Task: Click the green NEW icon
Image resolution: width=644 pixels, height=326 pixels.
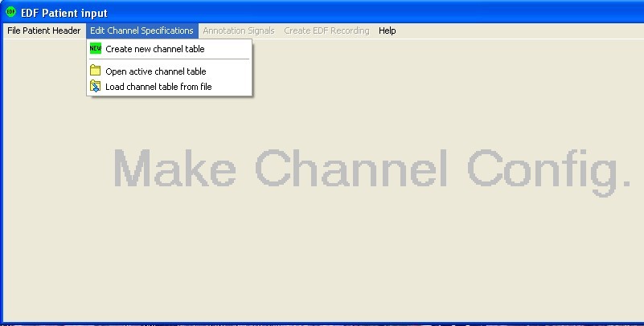Action: 96,48
